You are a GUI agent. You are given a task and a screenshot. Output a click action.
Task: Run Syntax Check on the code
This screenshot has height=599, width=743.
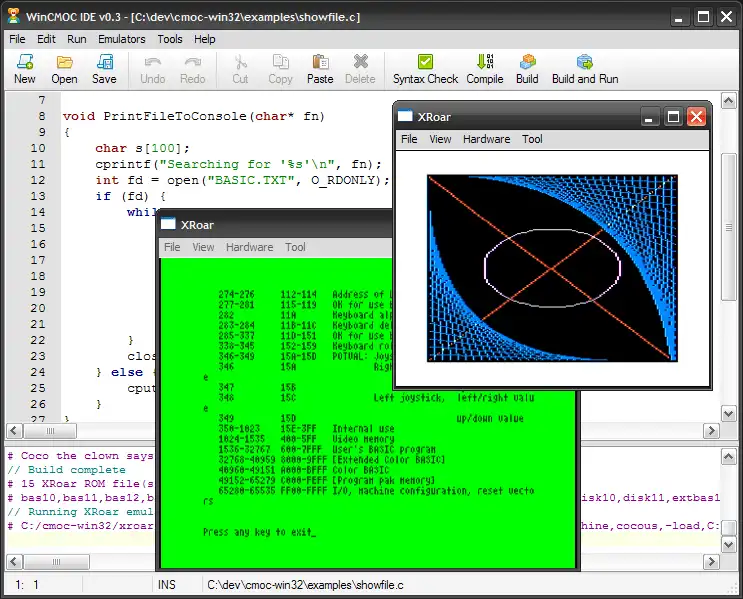click(x=425, y=68)
